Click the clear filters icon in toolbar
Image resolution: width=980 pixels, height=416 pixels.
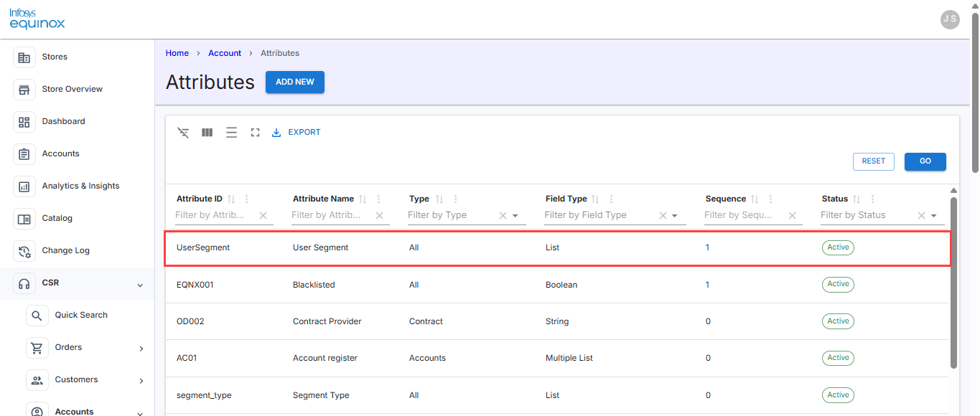[184, 133]
